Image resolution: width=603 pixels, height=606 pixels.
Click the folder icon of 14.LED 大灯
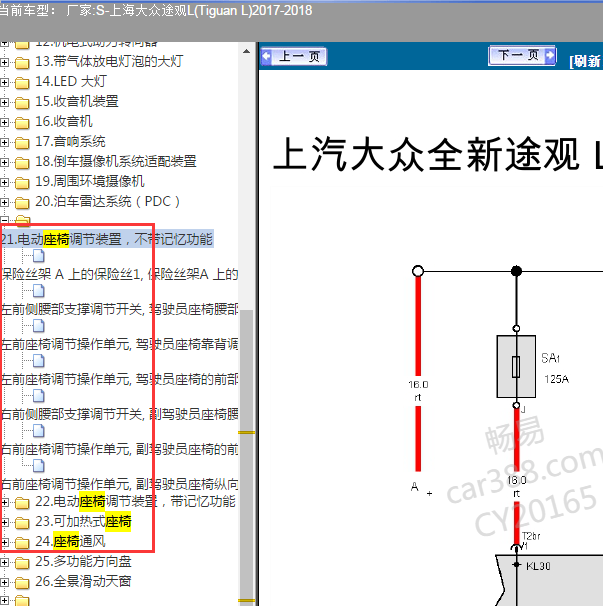pos(22,82)
